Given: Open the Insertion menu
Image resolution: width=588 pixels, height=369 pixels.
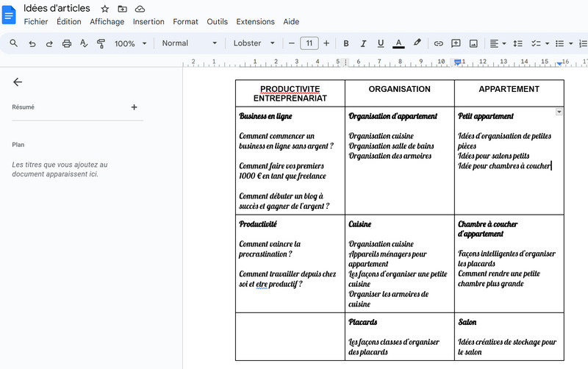Looking at the screenshot, I should (x=148, y=22).
